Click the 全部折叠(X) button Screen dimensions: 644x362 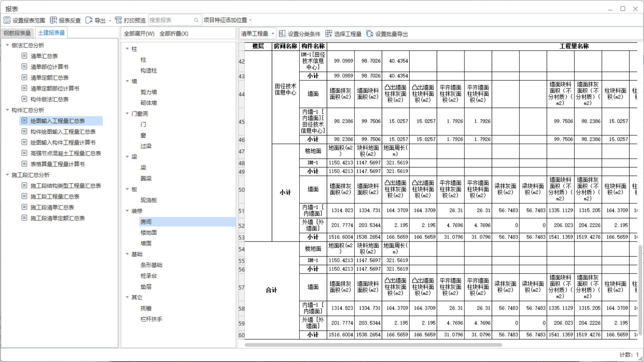point(174,34)
